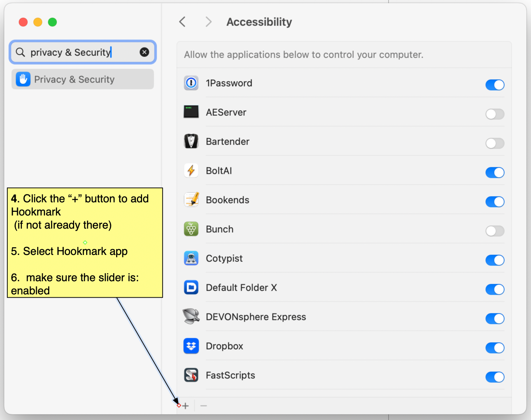Click the Bookends app icon
Image resolution: width=531 pixels, height=420 pixels.
tap(191, 200)
